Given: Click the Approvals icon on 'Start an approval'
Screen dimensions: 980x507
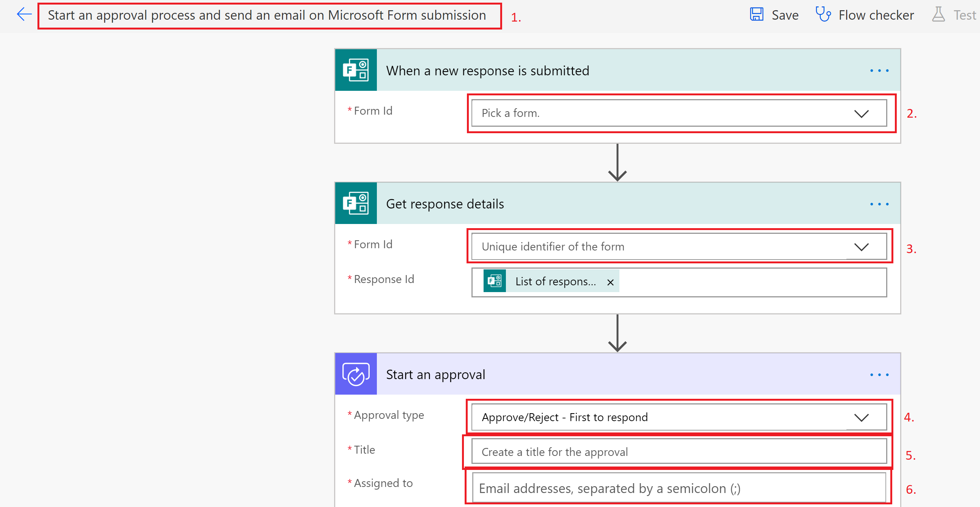Looking at the screenshot, I should [x=356, y=374].
